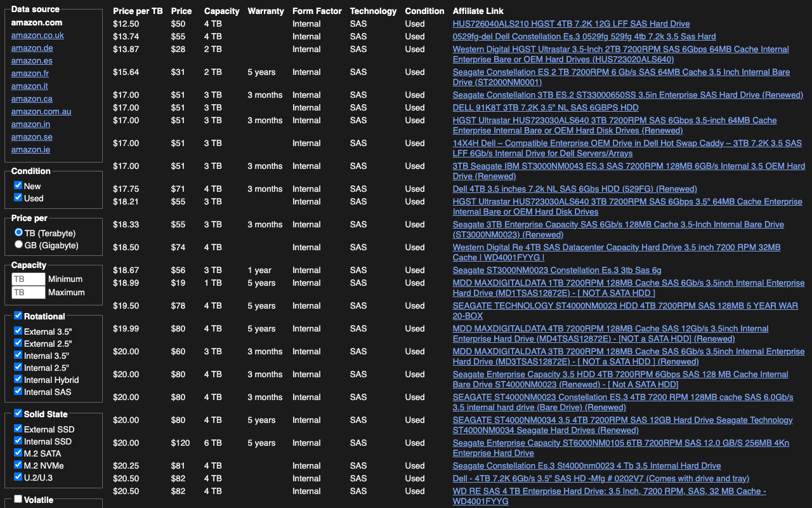Select amazon.es data source
The image size is (812, 508).
click(x=32, y=61)
